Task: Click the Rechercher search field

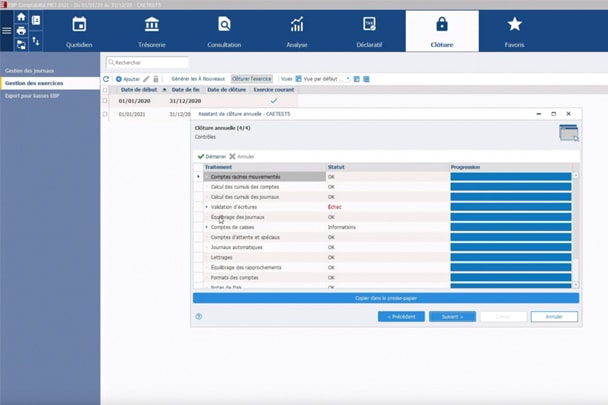Action: click(150, 62)
